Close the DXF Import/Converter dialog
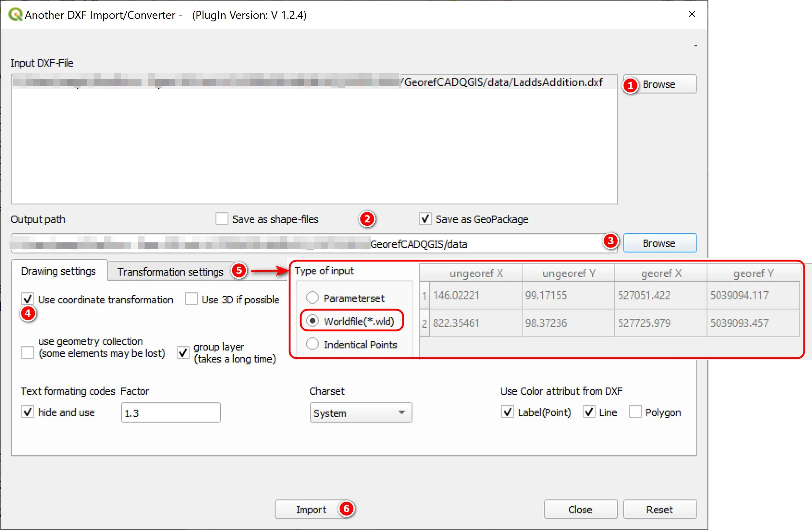This screenshot has width=812, height=530. click(x=691, y=14)
